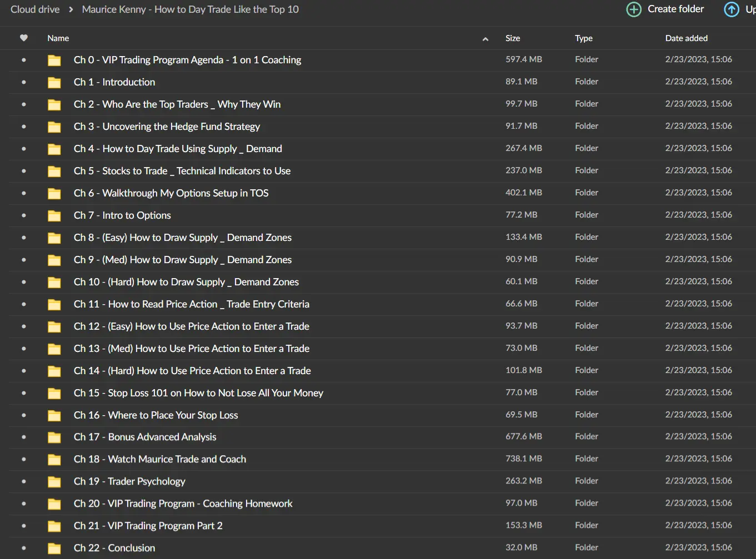Click the Create folder plus icon
Viewport: 756px width, 559px height.
634,9
